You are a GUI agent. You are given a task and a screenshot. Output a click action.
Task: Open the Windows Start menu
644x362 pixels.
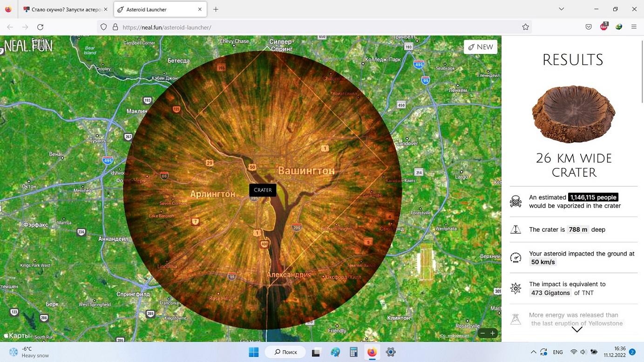(254, 352)
